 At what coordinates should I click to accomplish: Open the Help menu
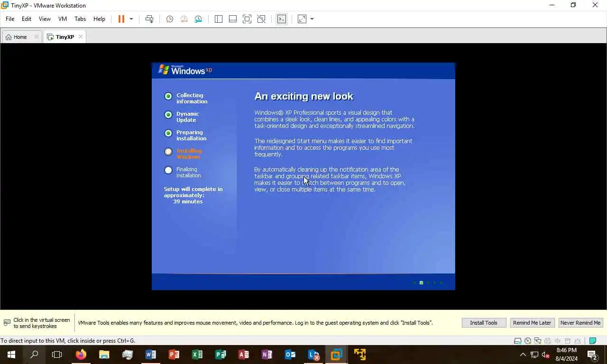coord(99,19)
